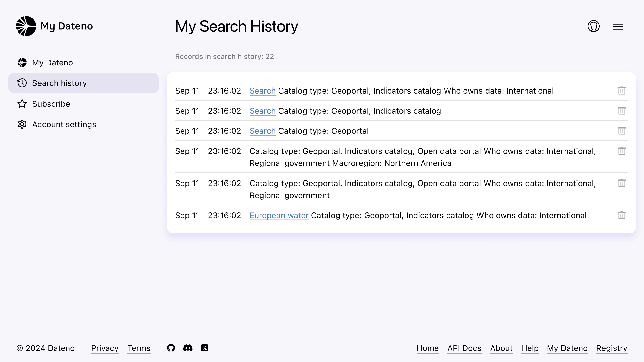The height and width of the screenshot is (362, 644).
Task: Open the X (Twitter) icon in footer
Action: coord(205,348)
